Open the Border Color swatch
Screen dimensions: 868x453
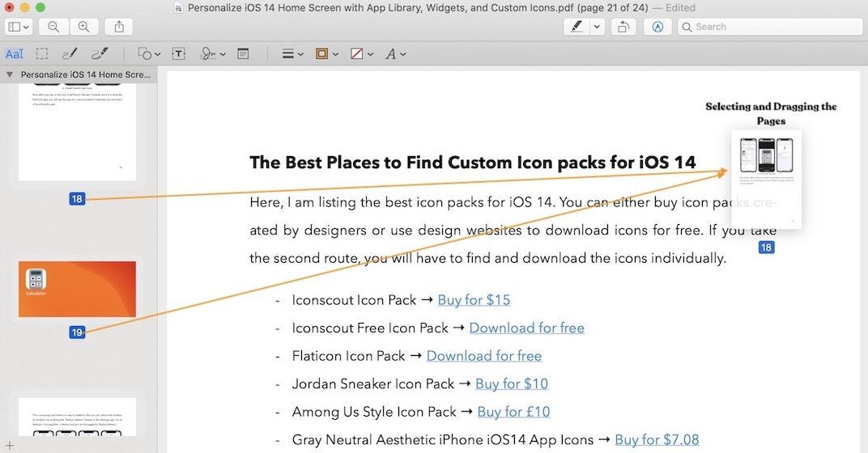(326, 54)
